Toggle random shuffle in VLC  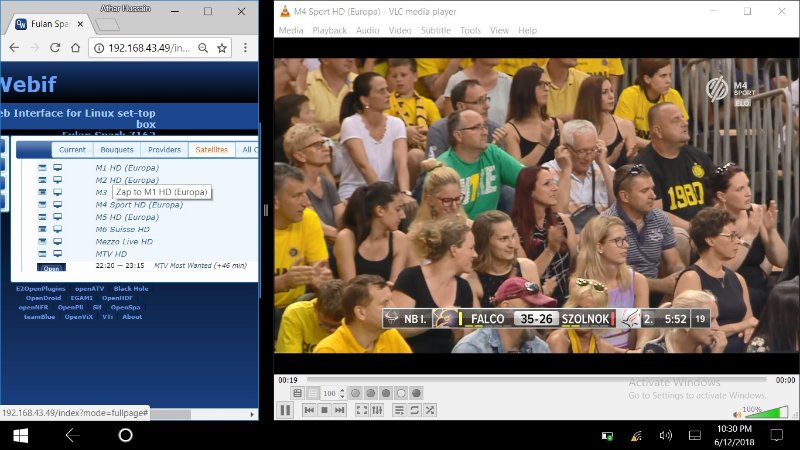coord(429,410)
